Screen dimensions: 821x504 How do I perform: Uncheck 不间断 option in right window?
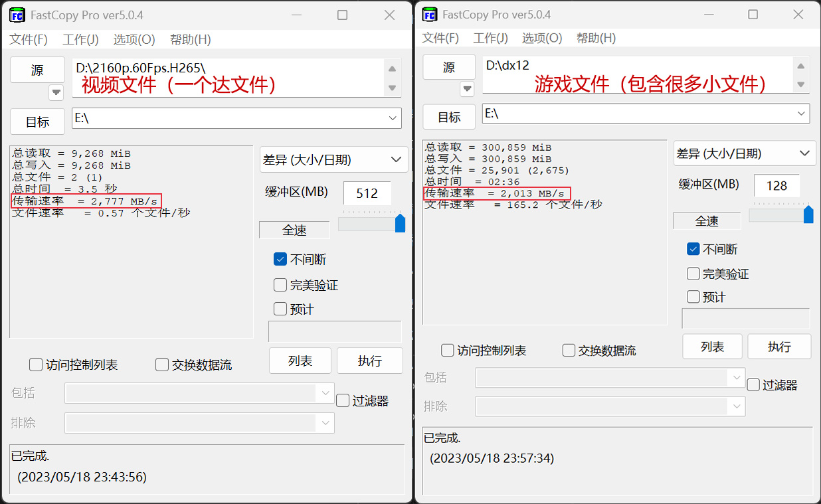click(x=693, y=248)
